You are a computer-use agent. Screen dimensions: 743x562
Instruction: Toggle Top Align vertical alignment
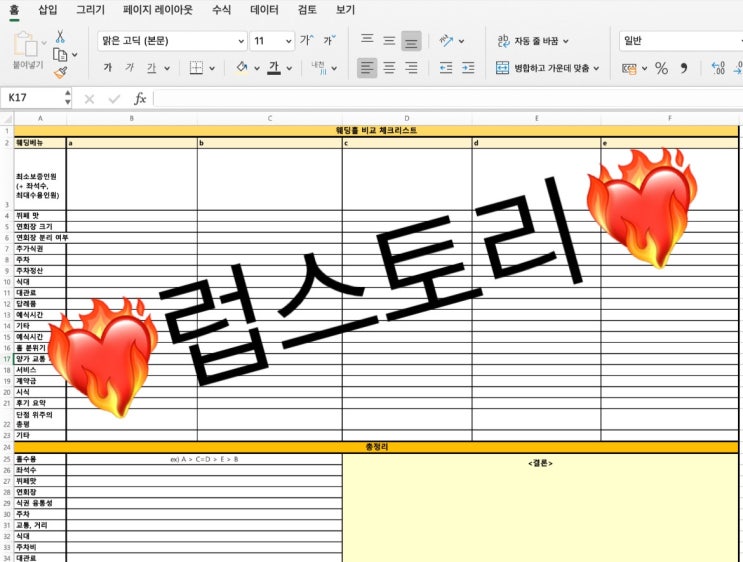[367, 39]
